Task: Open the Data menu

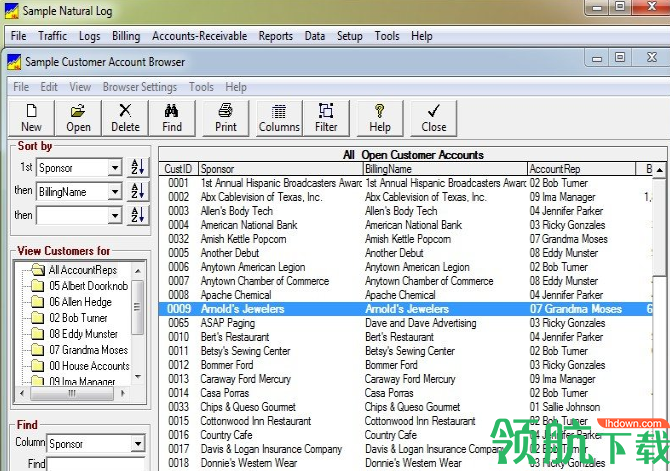Action: (x=315, y=36)
